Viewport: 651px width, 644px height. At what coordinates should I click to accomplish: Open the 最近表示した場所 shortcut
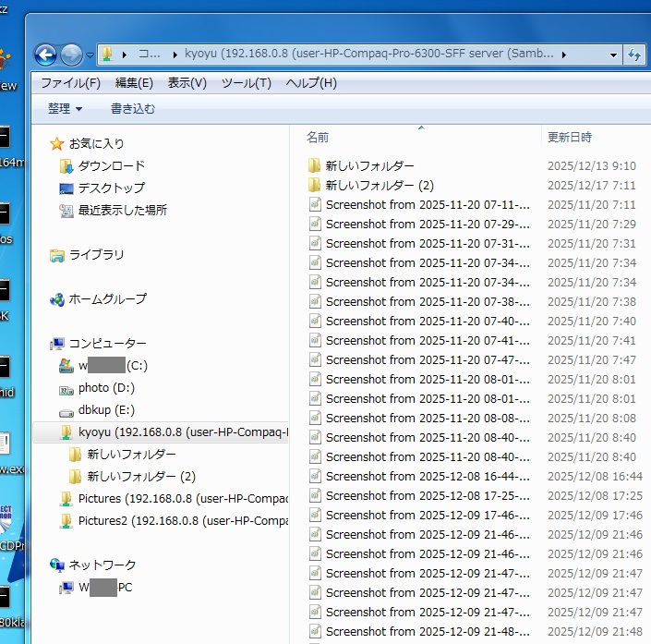tap(66, 211)
